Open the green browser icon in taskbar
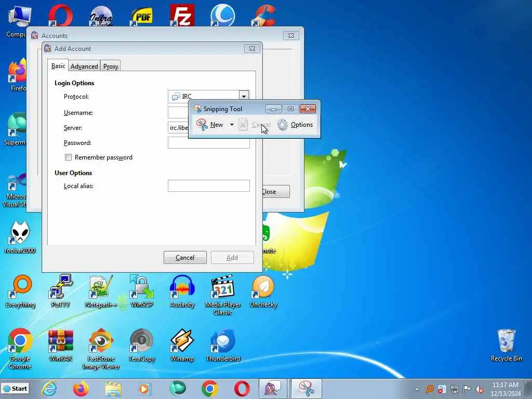The width and height of the screenshot is (532, 399). (178, 389)
